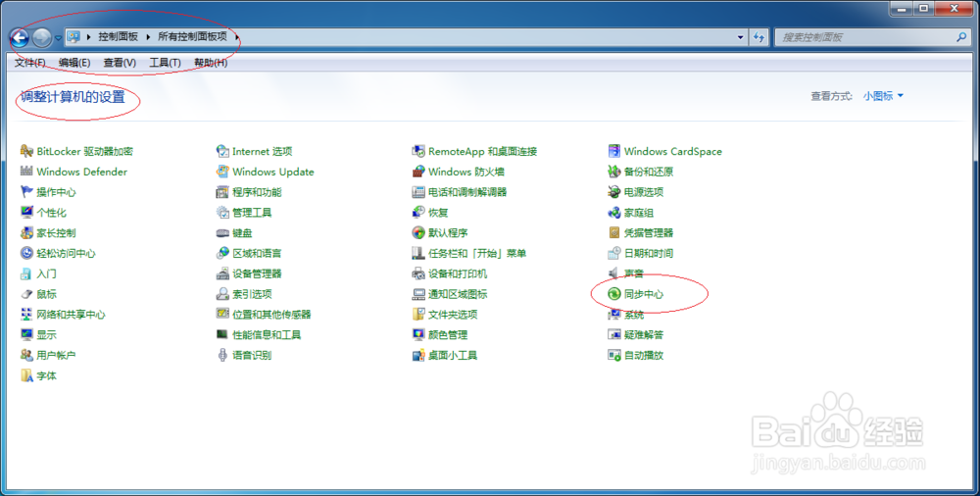This screenshot has width=980, height=496.
Task: Open the 键盘 icon
Action: [222, 232]
